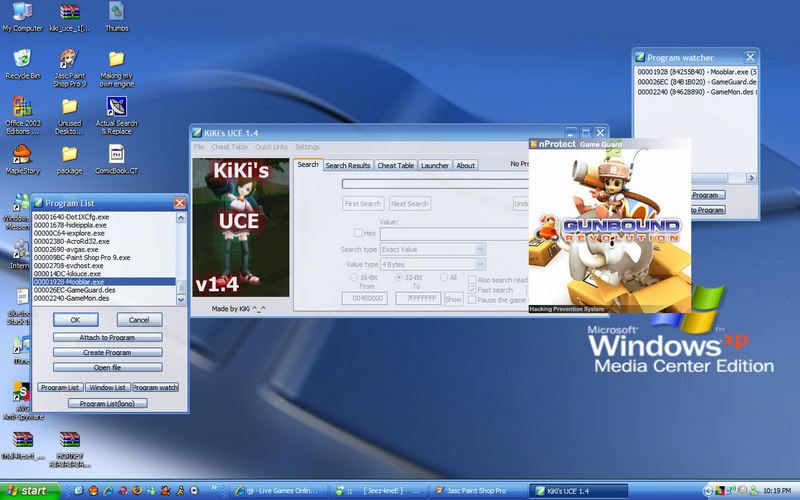The image size is (800, 500).
Task: Click the Window List button
Action: click(x=108, y=387)
